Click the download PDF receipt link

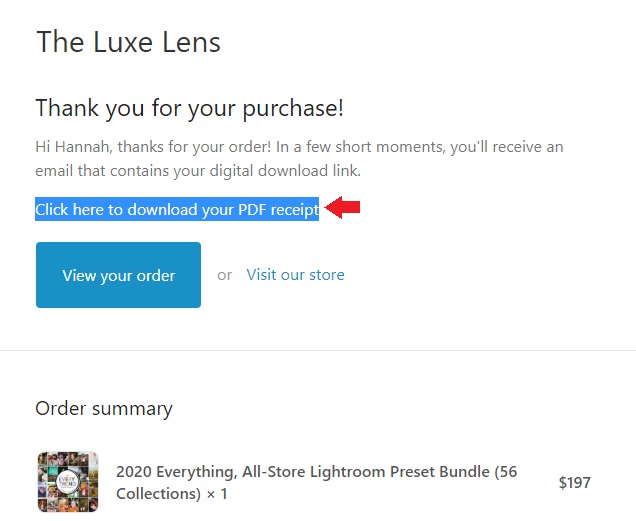[176, 209]
